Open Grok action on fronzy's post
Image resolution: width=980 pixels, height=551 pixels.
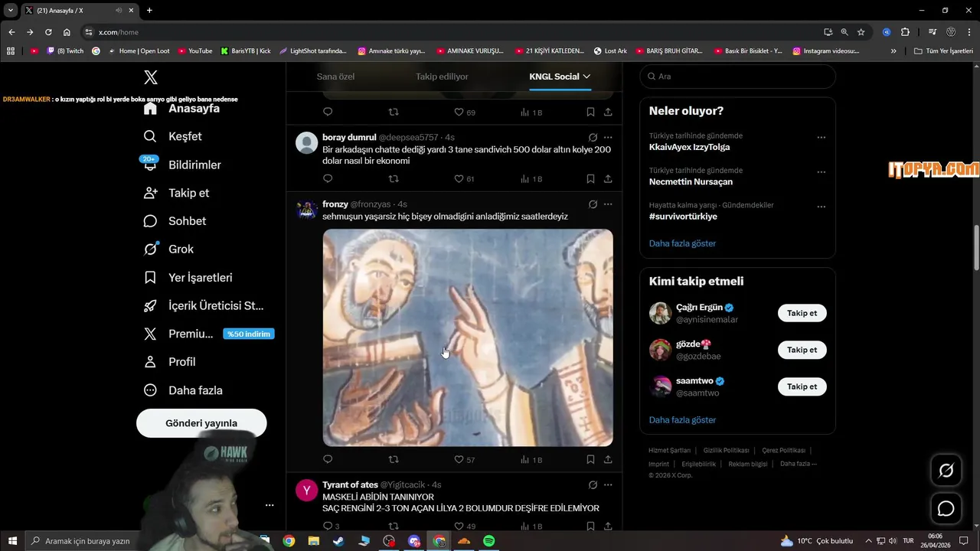point(593,204)
